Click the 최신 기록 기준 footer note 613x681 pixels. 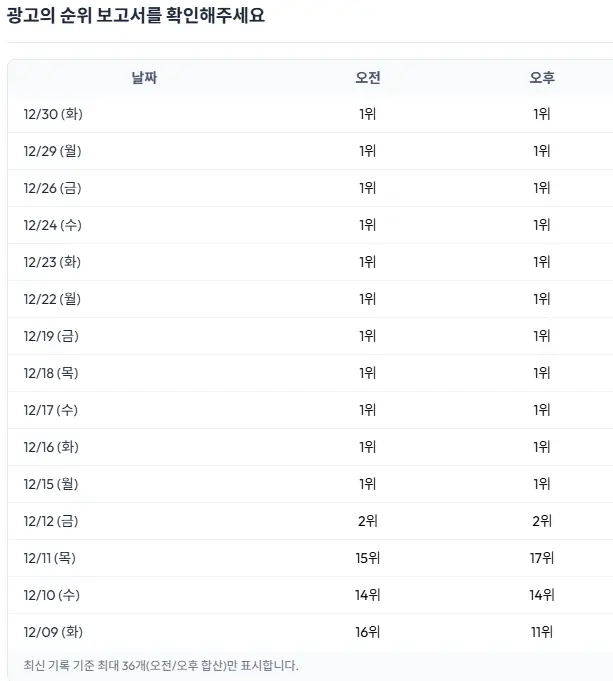click(x=161, y=665)
